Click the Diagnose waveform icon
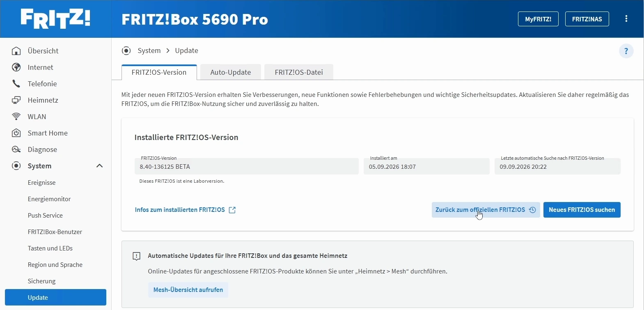This screenshot has width=644, height=310. (16, 149)
